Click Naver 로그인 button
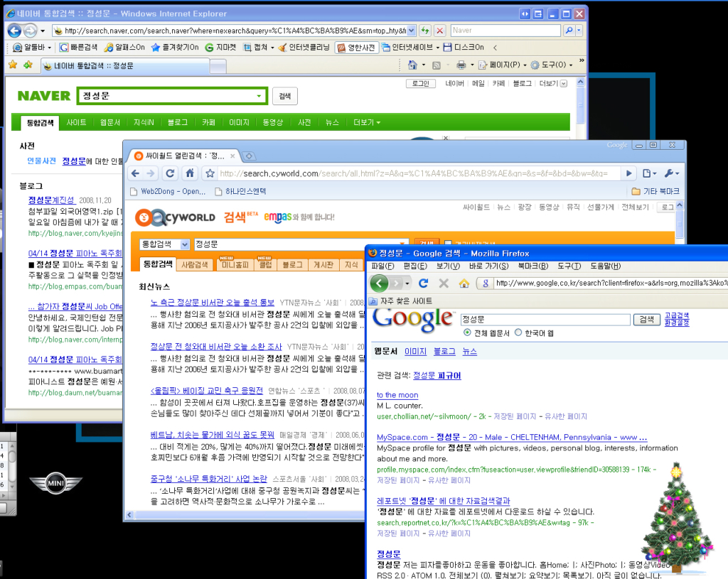728x579 pixels. tap(421, 84)
